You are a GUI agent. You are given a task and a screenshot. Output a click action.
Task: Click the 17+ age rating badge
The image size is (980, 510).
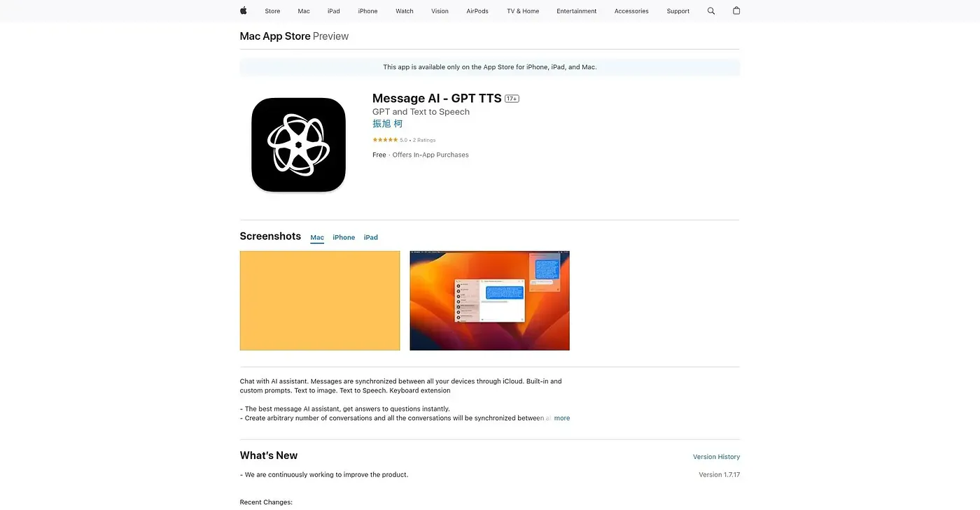click(x=512, y=99)
